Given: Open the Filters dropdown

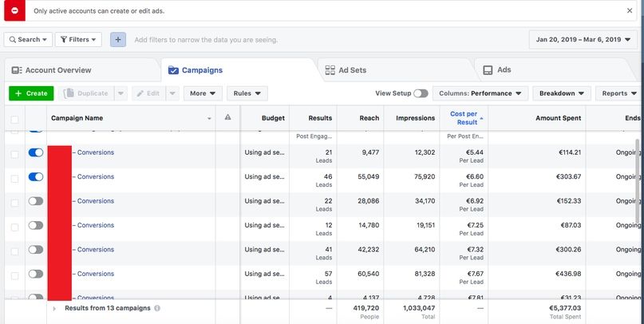Looking at the screenshot, I should tap(78, 39).
